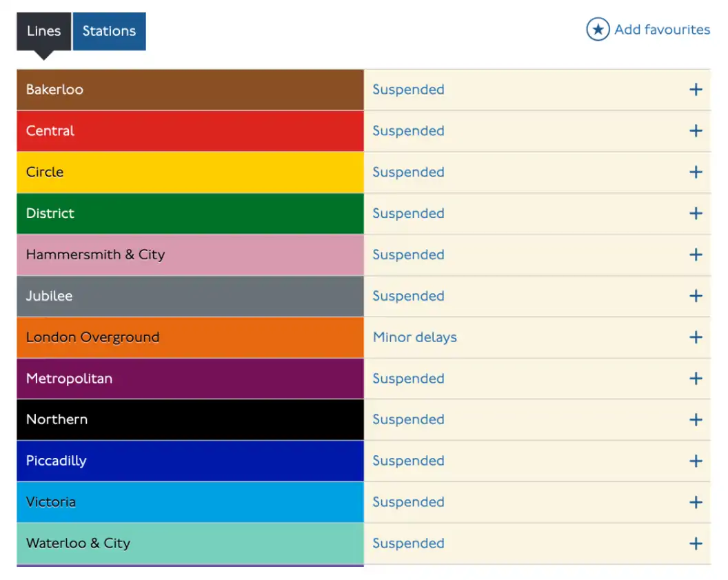The width and height of the screenshot is (728, 580).
Task: Expand Central line status with plus
Action: [696, 131]
